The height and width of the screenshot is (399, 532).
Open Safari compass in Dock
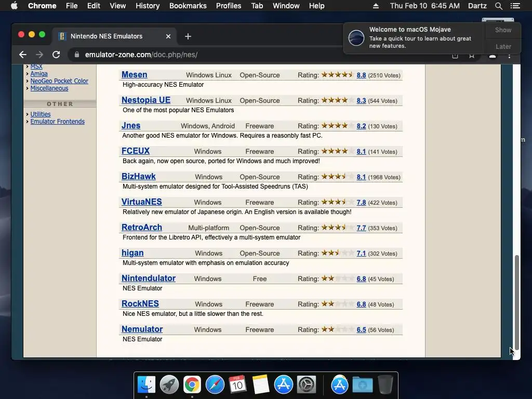coord(215,385)
